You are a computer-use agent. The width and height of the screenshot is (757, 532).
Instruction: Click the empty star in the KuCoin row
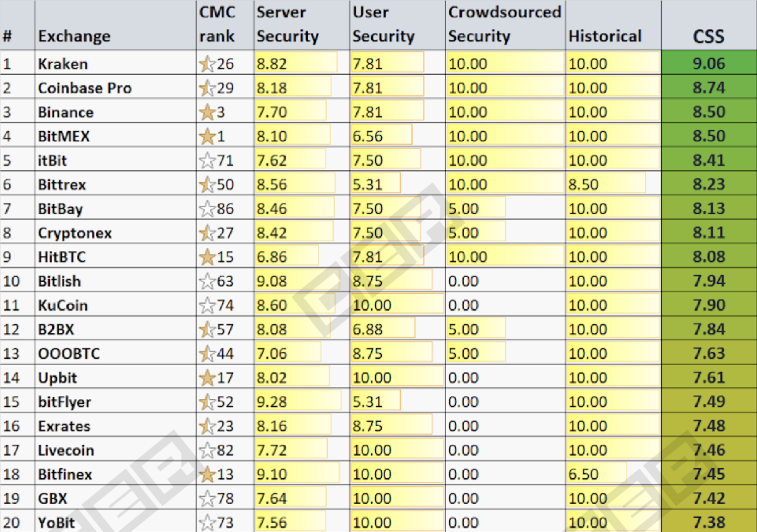[x=206, y=305]
